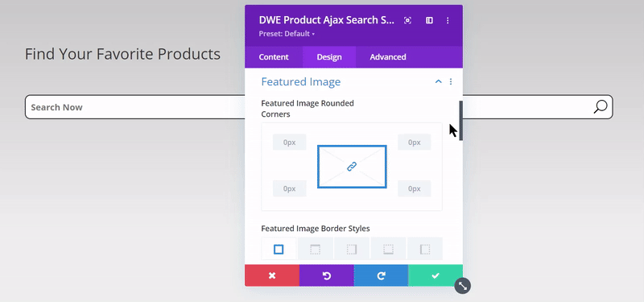Open the responsive preview focus icon in header
Image resolution: width=644 pixels, height=302 pixels.
coord(407,21)
